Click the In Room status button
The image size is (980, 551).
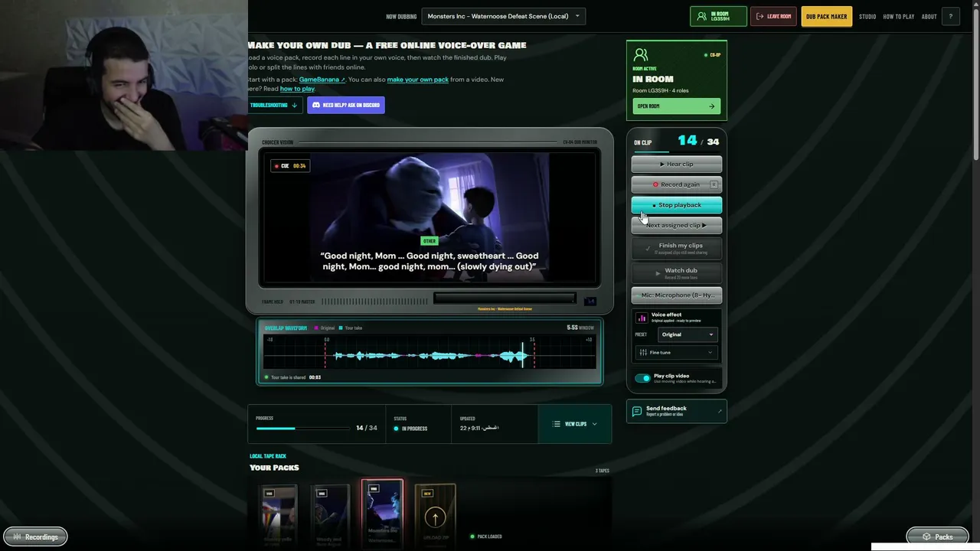pyautogui.click(x=718, y=16)
